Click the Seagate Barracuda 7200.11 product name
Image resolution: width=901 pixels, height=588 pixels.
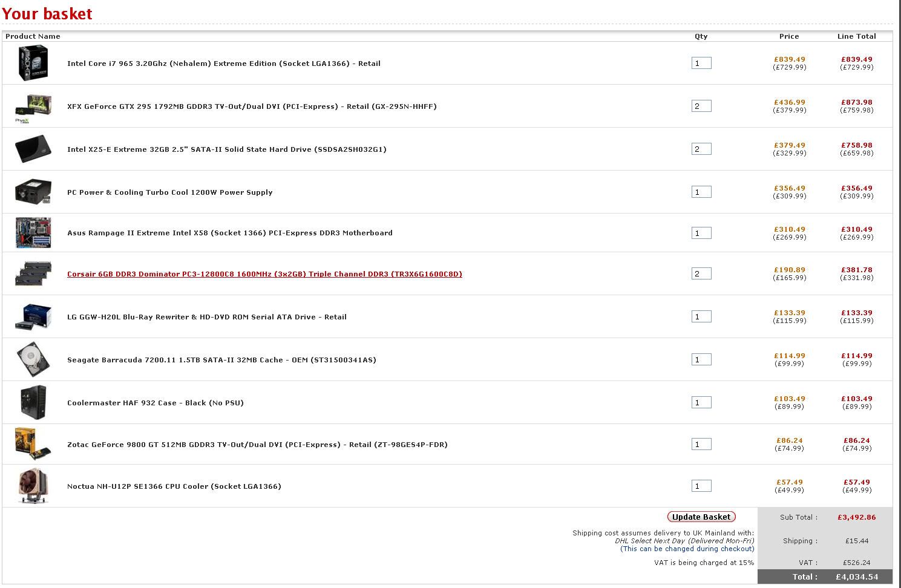tap(221, 360)
